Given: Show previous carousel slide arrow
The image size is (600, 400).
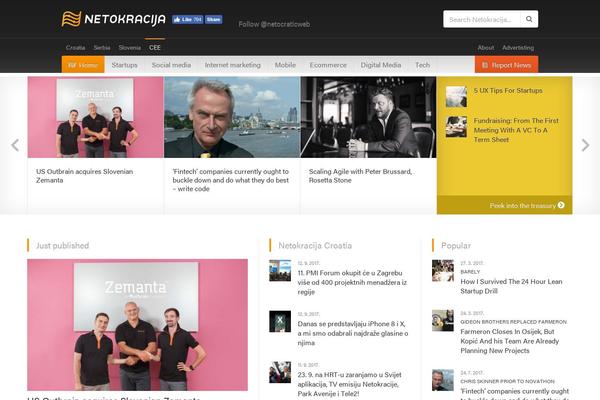Looking at the screenshot, I should tap(15, 145).
